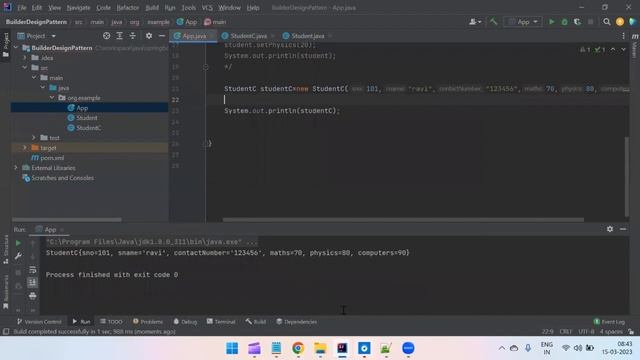The height and width of the screenshot is (360, 640).
Task: Collapse the main folder
Action: point(34,78)
